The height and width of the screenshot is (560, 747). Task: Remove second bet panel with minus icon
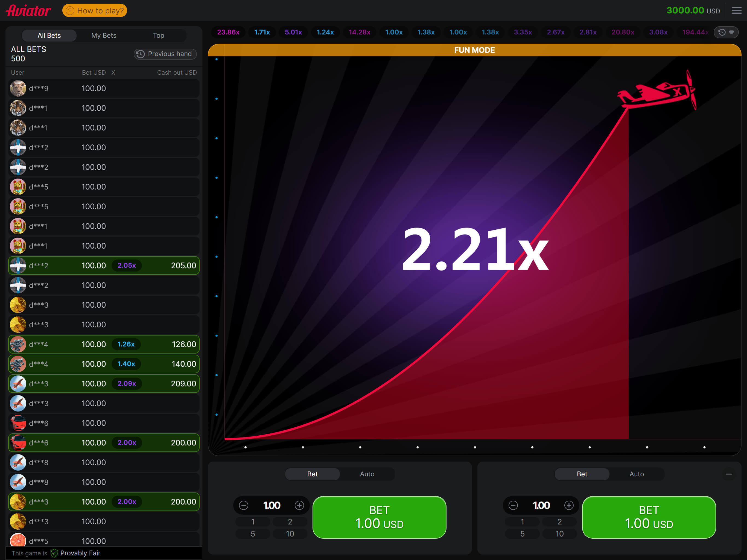click(x=729, y=474)
